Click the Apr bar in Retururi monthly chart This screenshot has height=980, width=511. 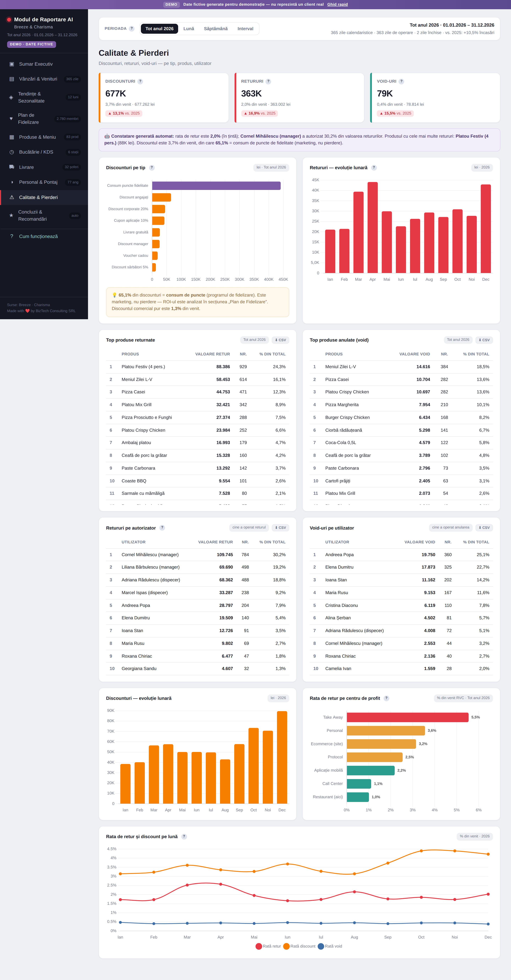click(372, 228)
